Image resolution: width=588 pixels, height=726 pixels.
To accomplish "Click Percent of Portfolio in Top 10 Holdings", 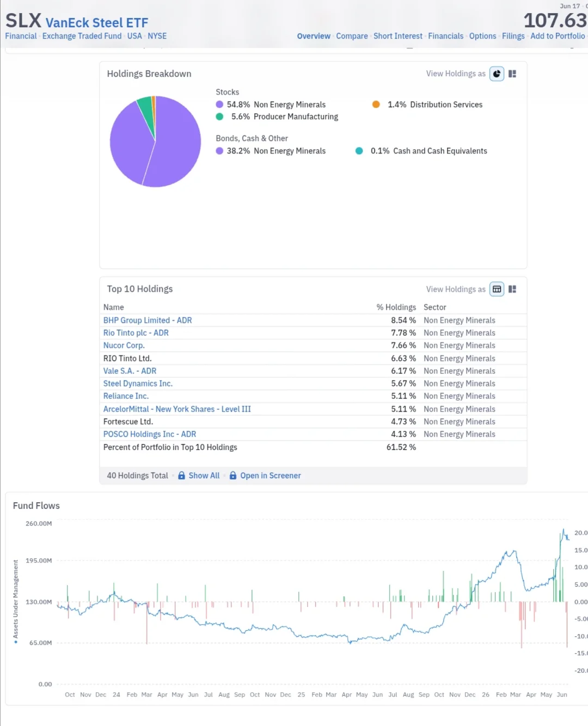I will 170,447.
